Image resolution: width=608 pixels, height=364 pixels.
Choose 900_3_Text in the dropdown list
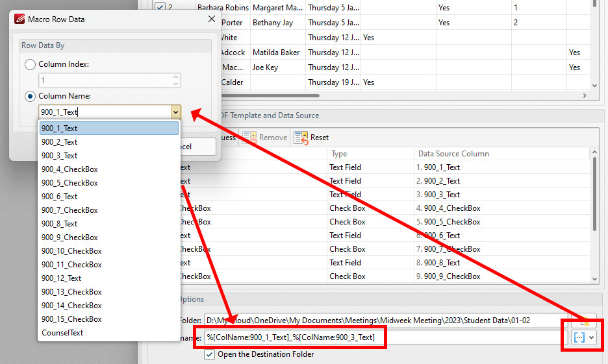(109, 156)
